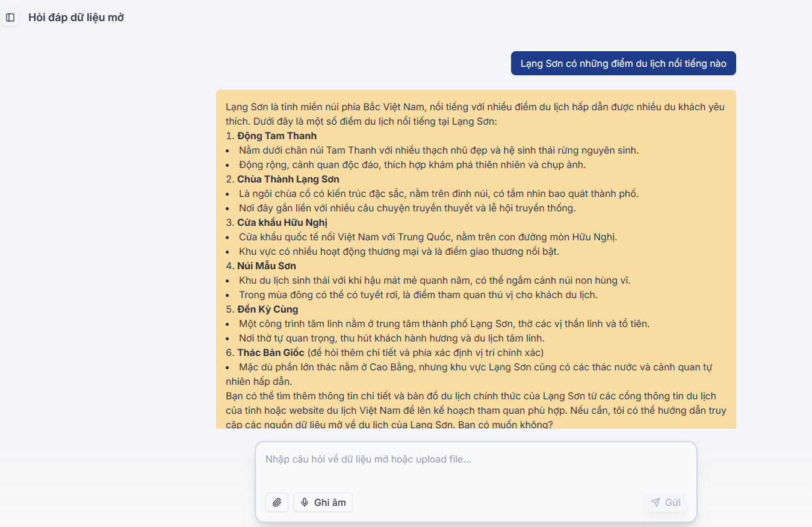
Task: Click the microphone icon for recording
Action: [x=305, y=502]
